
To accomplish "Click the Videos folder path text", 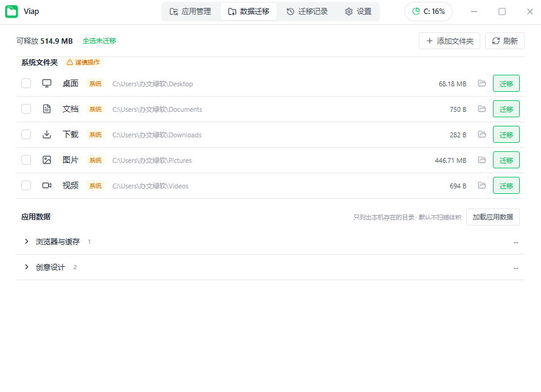I will coord(150,186).
